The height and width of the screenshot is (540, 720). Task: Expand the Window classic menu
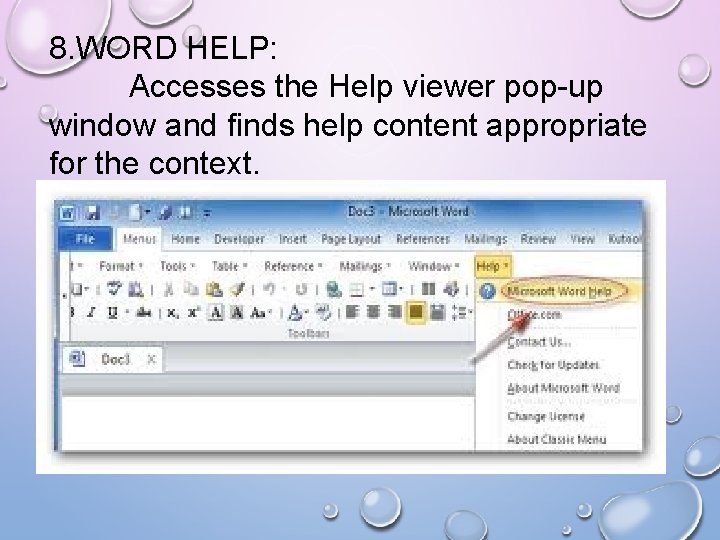[x=434, y=266]
